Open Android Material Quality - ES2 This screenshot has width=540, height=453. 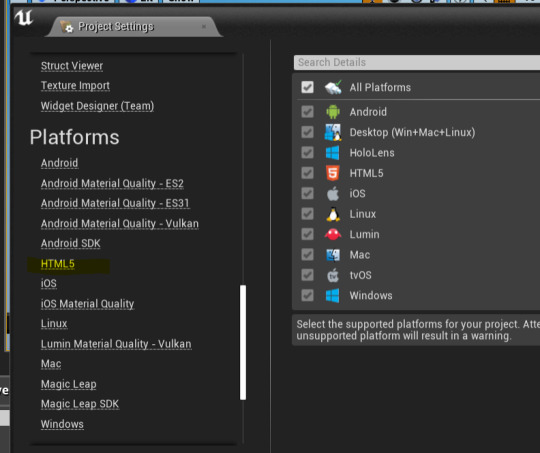coord(112,183)
